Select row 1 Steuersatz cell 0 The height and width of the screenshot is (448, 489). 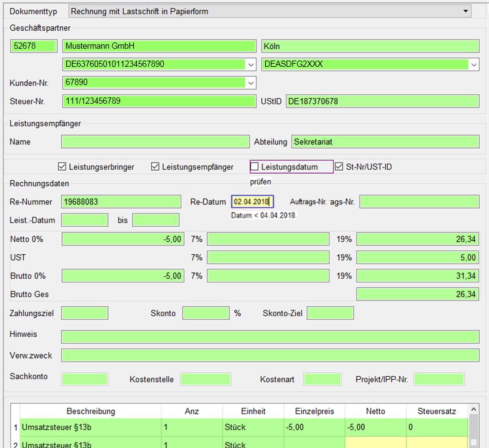[x=437, y=427]
